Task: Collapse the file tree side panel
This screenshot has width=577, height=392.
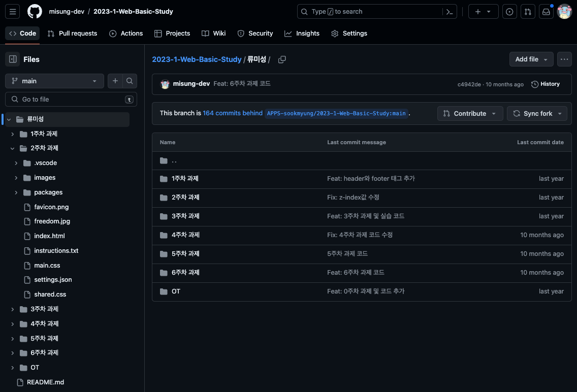Action: click(12, 59)
